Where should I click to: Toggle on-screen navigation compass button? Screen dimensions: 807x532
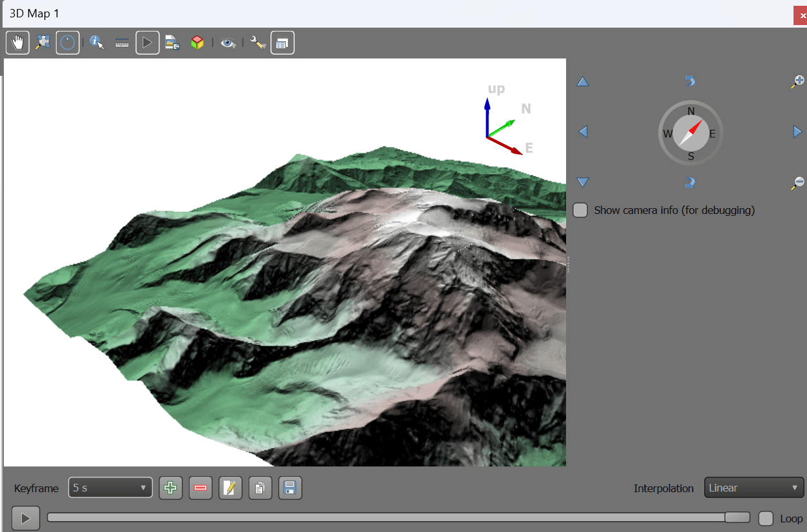click(67, 43)
